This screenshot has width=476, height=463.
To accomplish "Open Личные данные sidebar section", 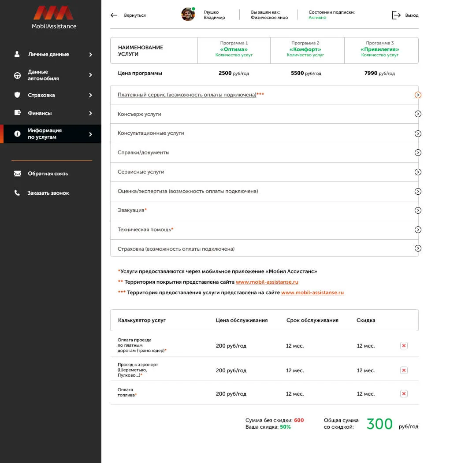I will [x=51, y=54].
